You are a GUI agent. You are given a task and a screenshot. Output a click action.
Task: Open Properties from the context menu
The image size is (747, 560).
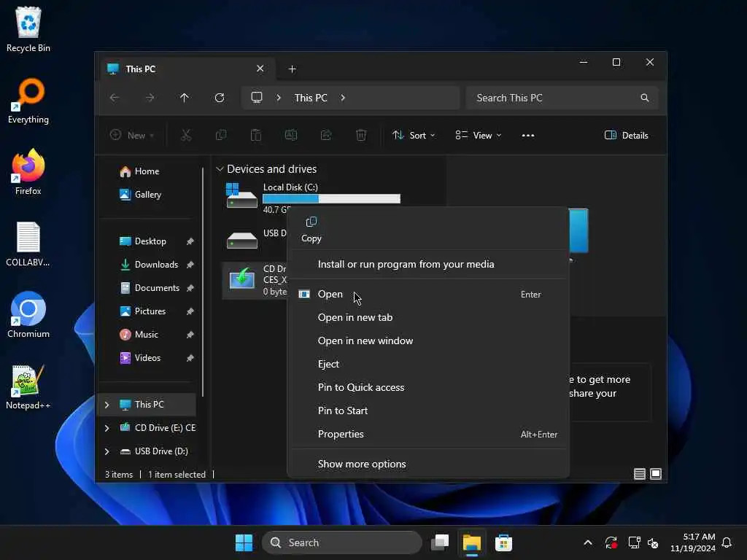pos(427,435)
